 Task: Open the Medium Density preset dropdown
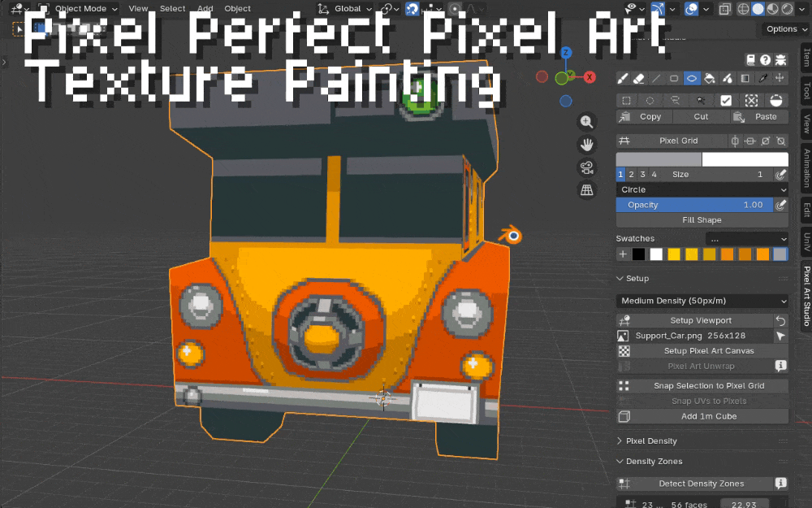(702, 301)
